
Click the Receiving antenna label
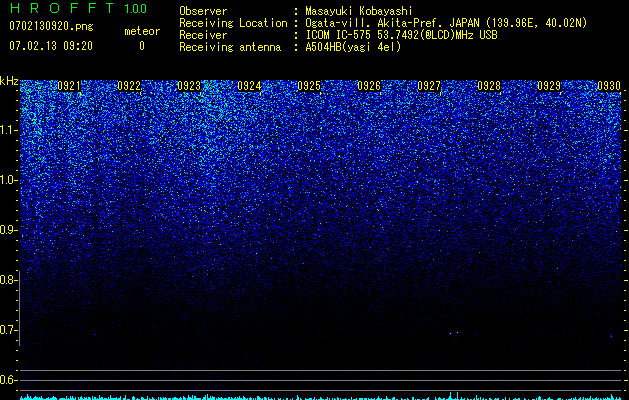click(230, 47)
